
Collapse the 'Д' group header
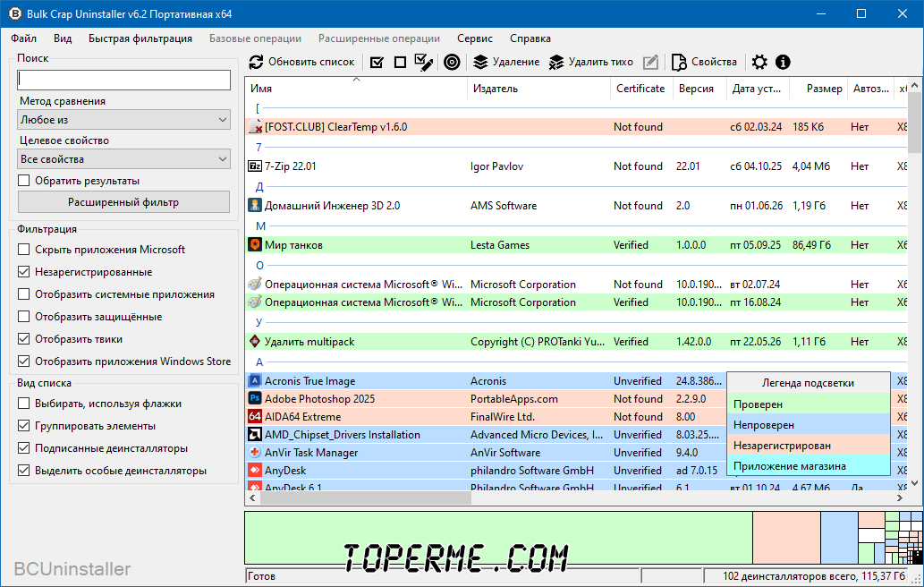click(x=259, y=187)
